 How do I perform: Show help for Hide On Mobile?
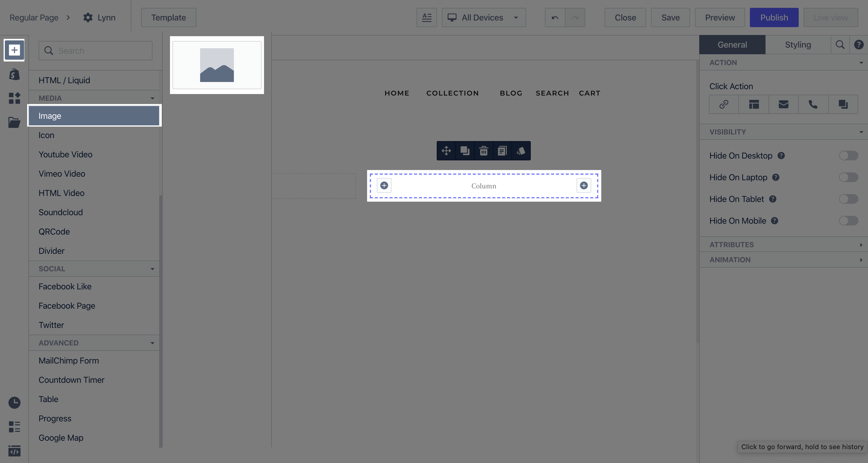(x=775, y=221)
